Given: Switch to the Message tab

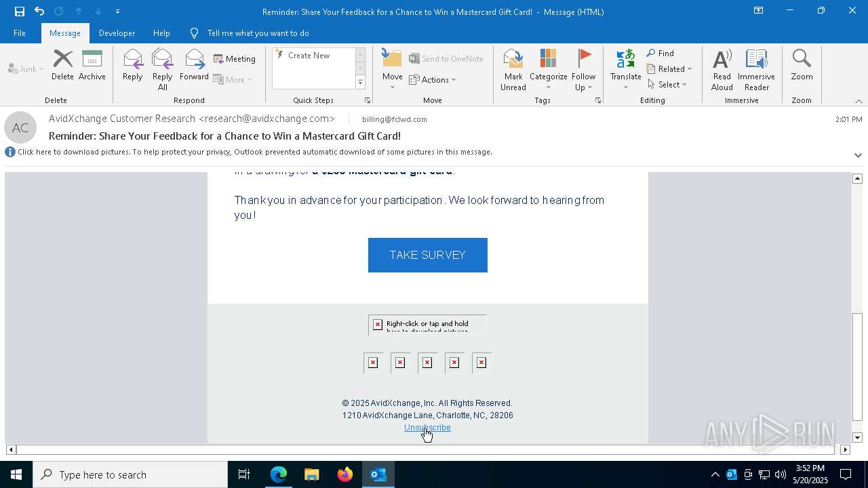Looking at the screenshot, I should 65,33.
